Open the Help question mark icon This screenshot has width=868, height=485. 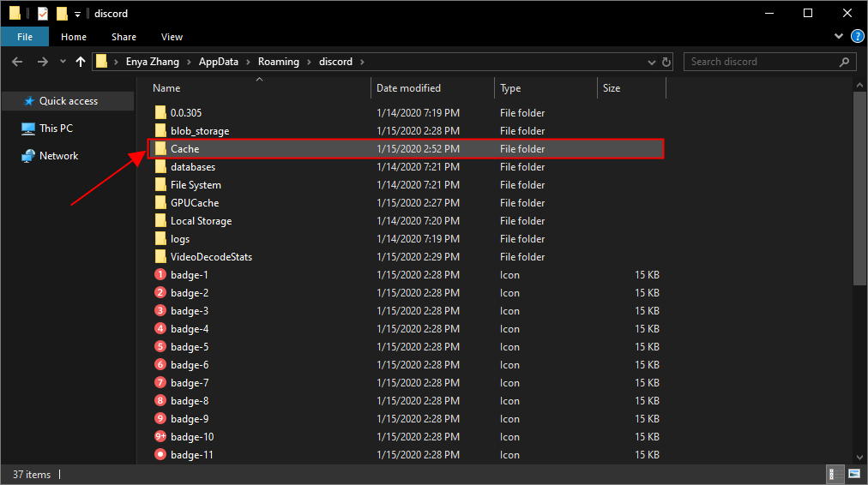tap(857, 37)
